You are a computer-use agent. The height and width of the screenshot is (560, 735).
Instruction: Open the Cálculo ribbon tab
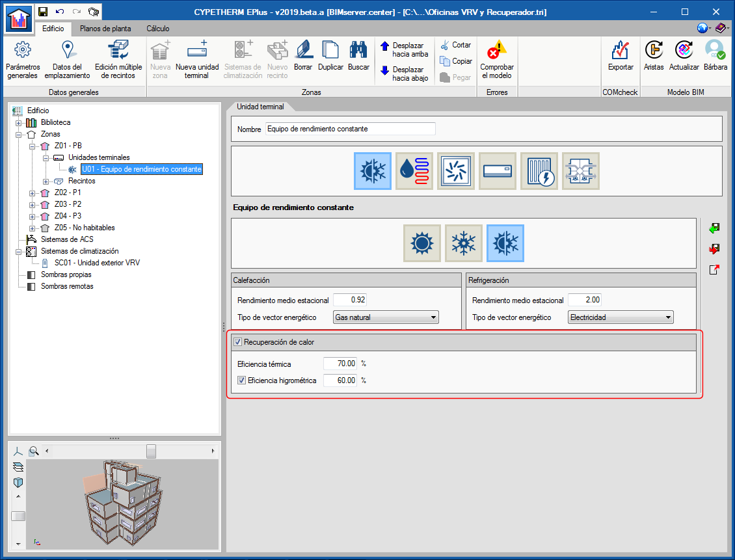coord(158,29)
